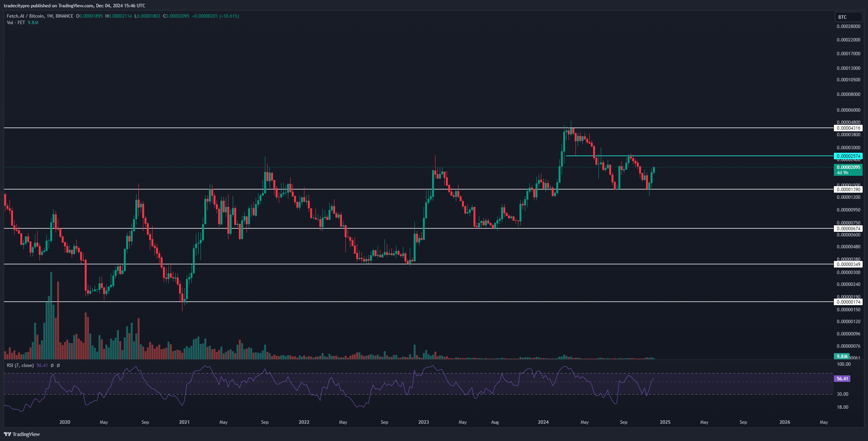The width and height of the screenshot is (868, 441).
Task: Click the 2025 label on time axis
Action: [665, 422]
